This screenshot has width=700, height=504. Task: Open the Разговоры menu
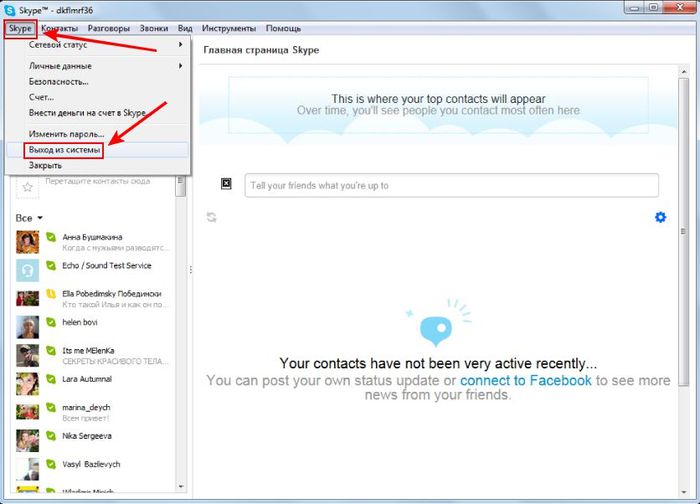[x=108, y=29]
